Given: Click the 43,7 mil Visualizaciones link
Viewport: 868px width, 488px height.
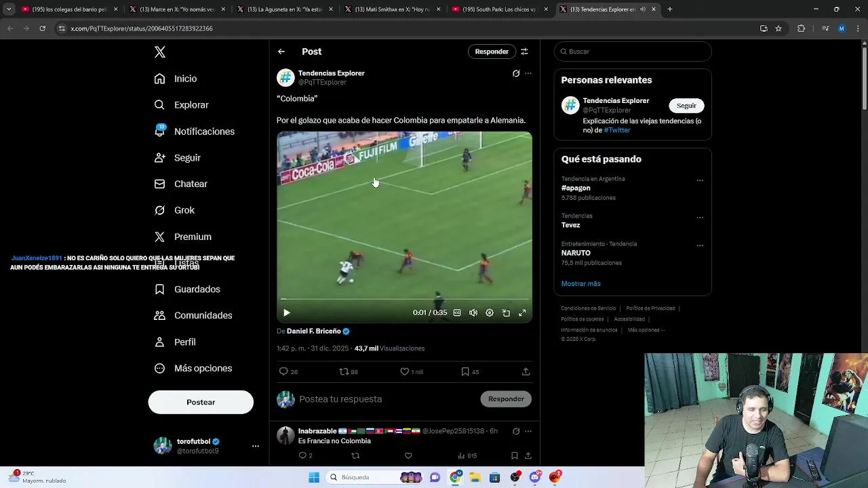Looking at the screenshot, I should pos(389,348).
